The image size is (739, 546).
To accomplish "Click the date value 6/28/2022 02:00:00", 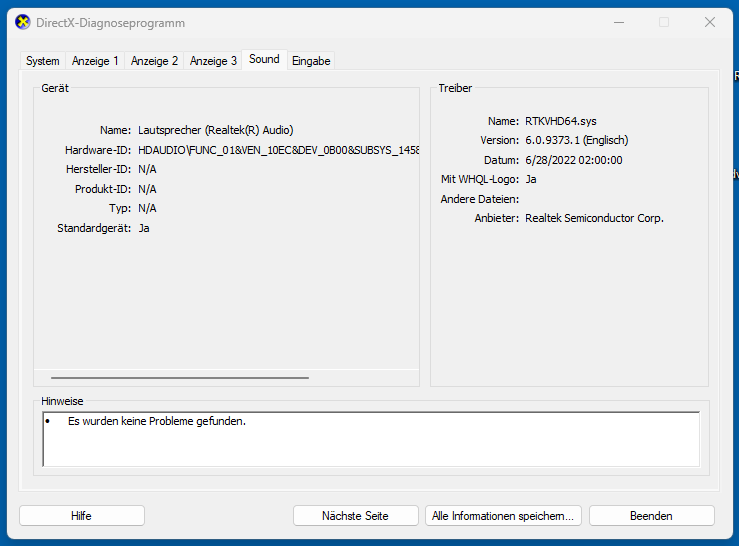I will click(x=574, y=160).
